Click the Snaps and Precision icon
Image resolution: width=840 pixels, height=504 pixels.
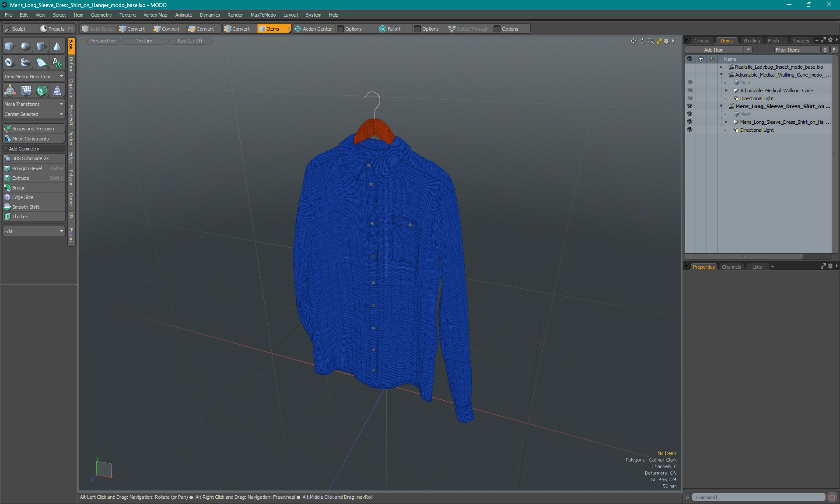pos(7,129)
